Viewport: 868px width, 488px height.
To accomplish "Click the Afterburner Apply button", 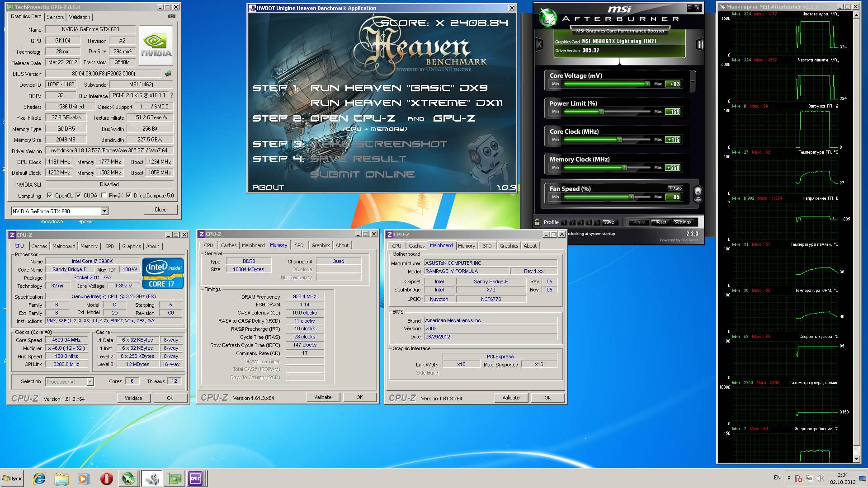I will point(639,222).
